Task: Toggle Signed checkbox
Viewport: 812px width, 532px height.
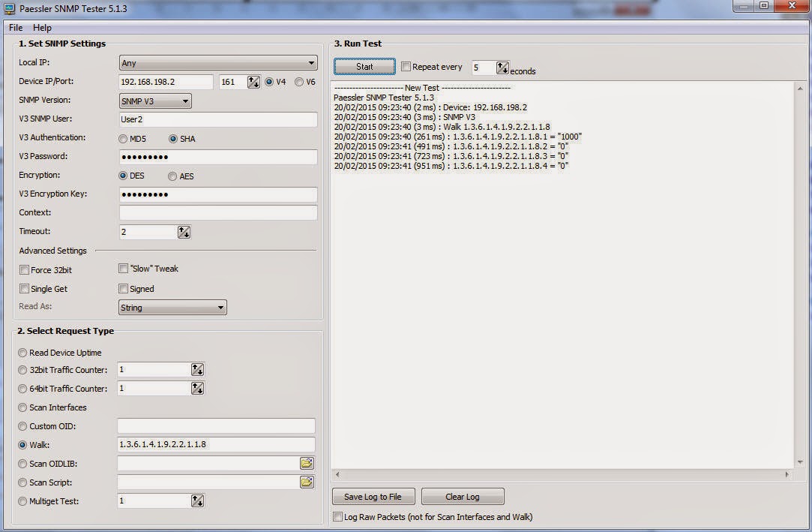Action: (123, 289)
